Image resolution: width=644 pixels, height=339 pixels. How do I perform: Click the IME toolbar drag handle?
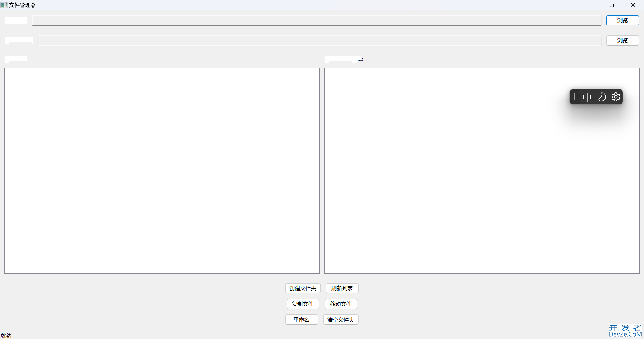[x=575, y=97]
